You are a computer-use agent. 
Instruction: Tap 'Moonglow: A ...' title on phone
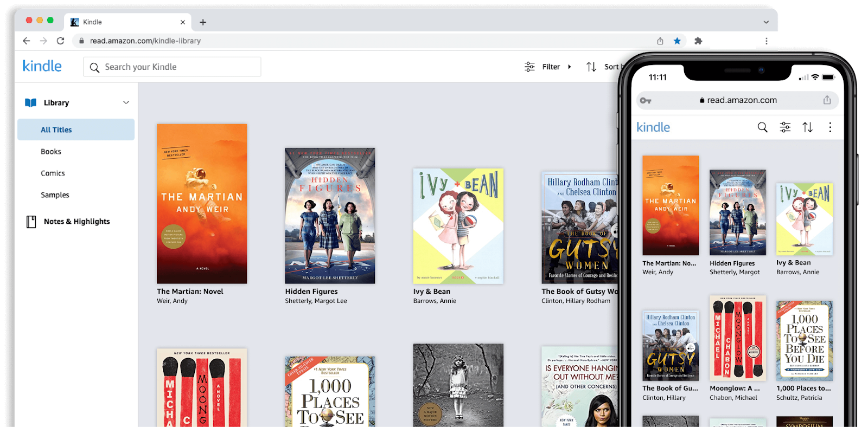click(735, 389)
